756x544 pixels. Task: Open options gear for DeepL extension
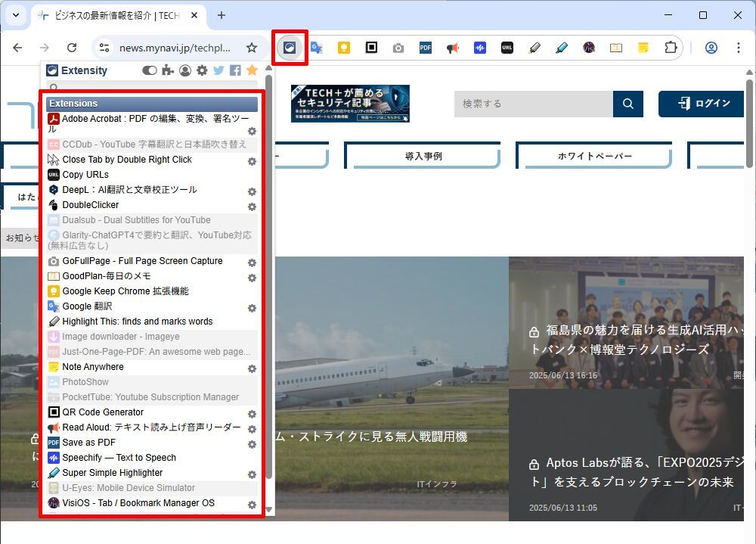pyautogui.click(x=252, y=191)
